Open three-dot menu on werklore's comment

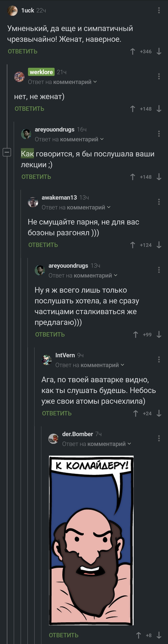pyautogui.click(x=159, y=76)
